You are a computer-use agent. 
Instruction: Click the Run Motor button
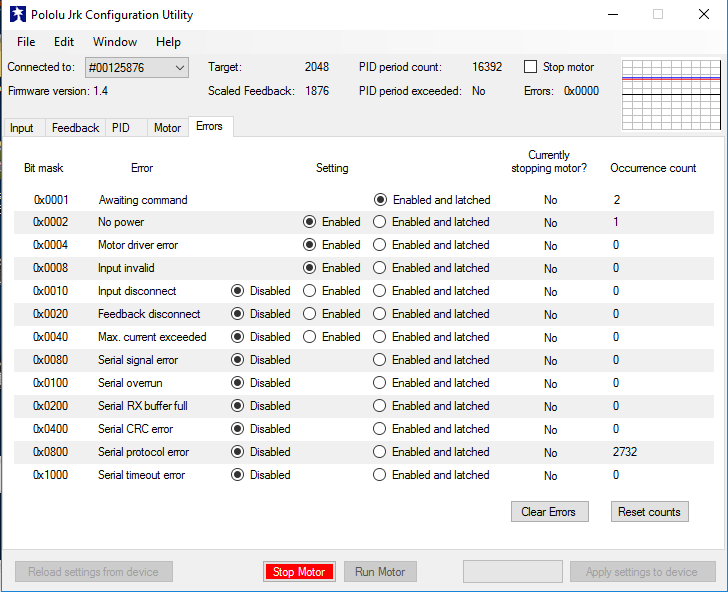coord(380,572)
